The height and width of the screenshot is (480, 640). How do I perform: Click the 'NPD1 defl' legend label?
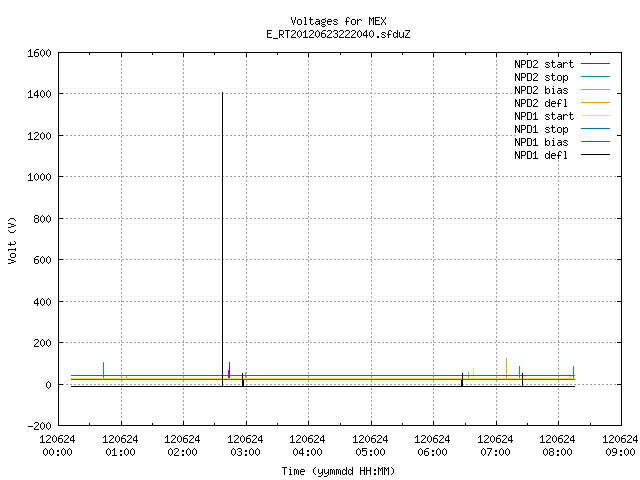point(541,156)
